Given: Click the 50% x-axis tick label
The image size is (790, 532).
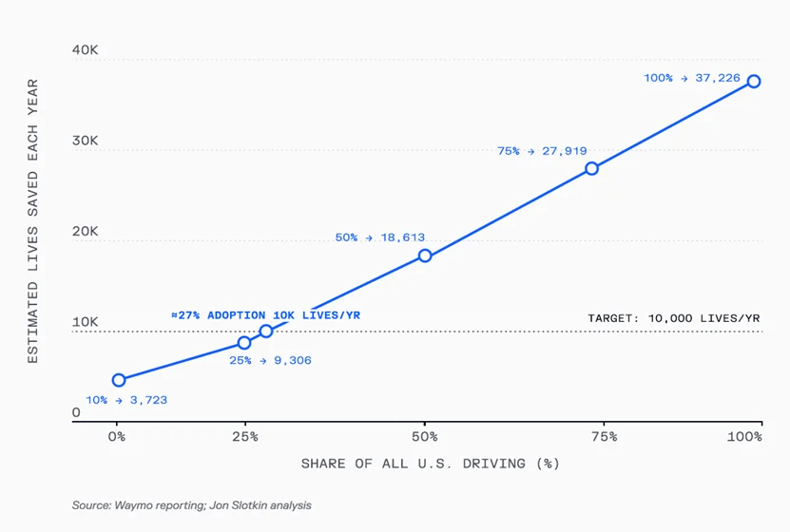Looking at the screenshot, I should click(x=425, y=437).
